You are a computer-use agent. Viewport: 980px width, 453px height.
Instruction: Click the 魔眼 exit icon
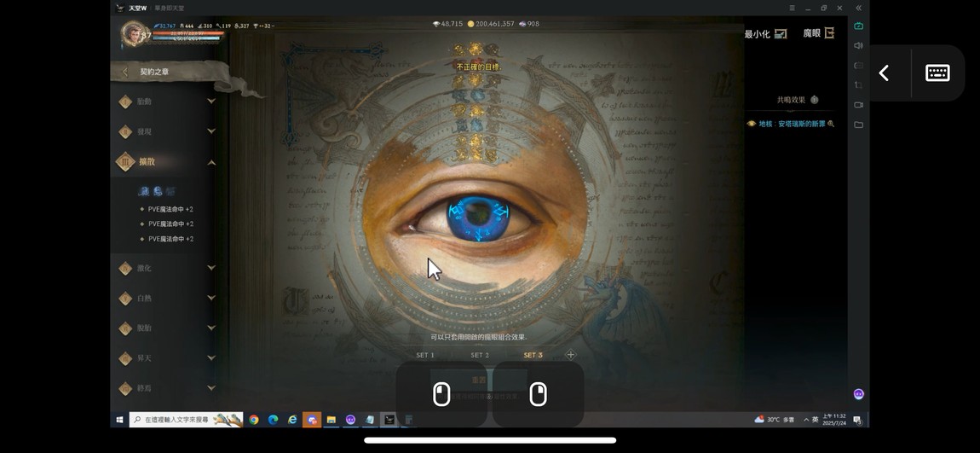click(829, 33)
